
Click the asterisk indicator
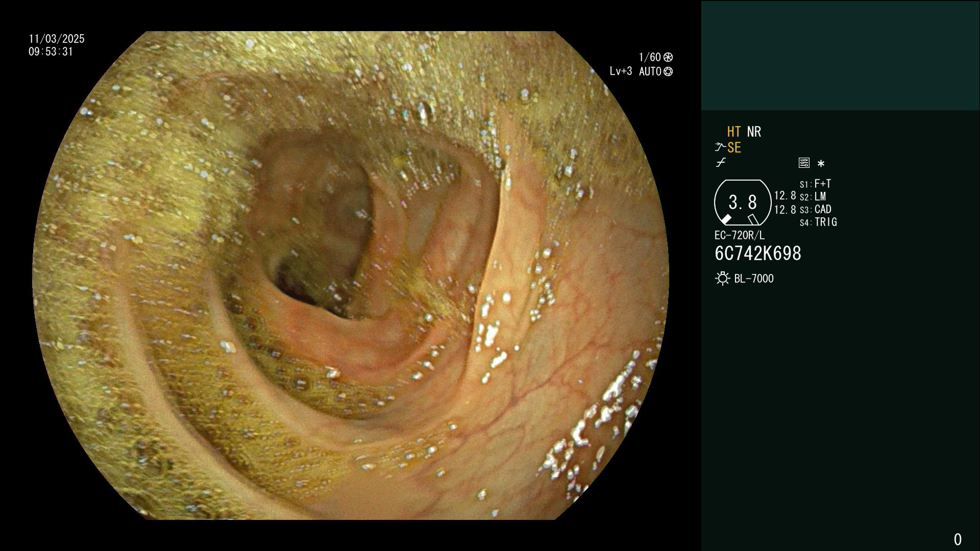[821, 163]
